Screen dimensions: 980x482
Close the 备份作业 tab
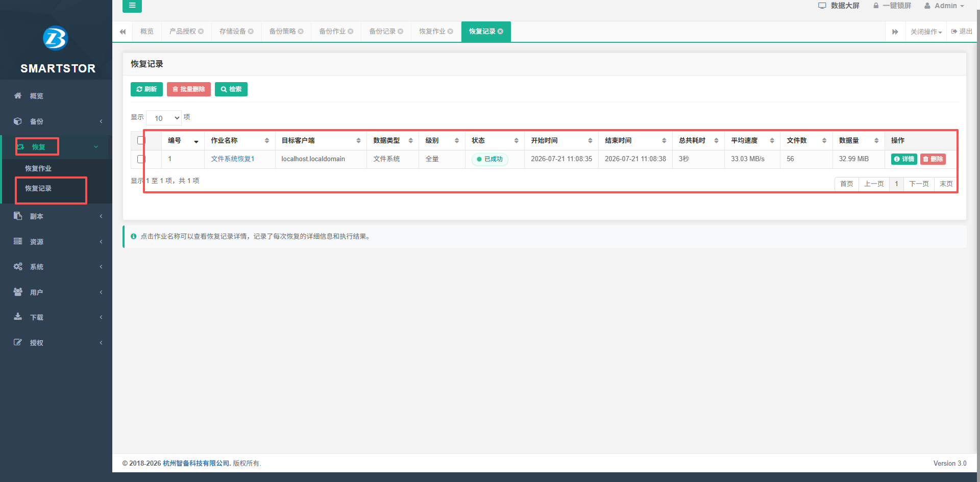pos(351,32)
